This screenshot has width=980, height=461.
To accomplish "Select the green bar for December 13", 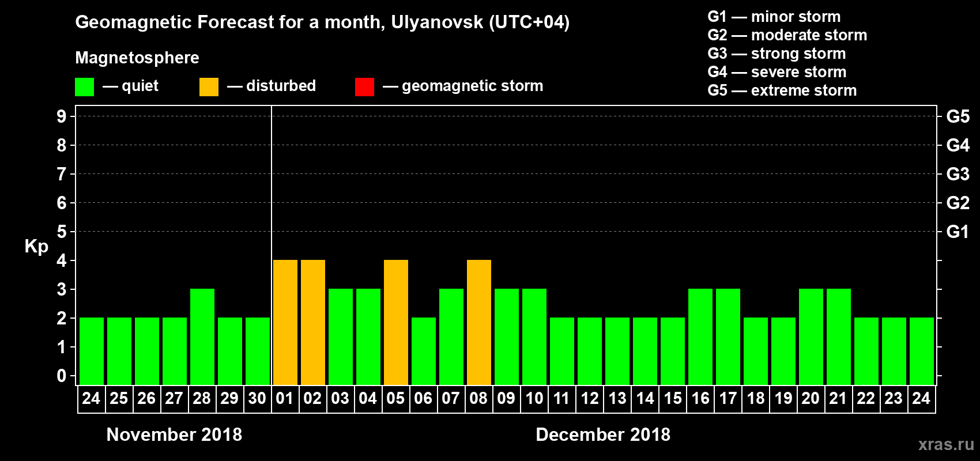I will (x=617, y=351).
